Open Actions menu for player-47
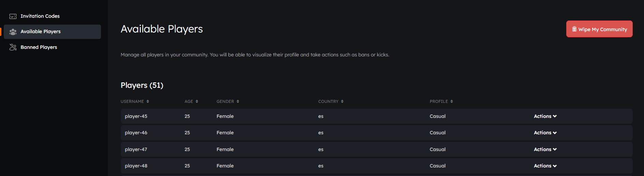 point(545,149)
